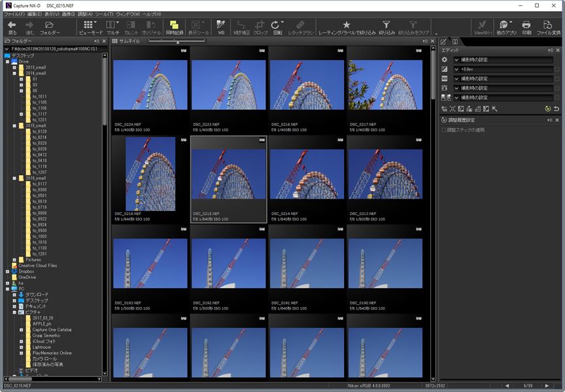This screenshot has height=392, width=565.
Task: Switch to the Edit pencil tab icon
Action: (443, 41)
